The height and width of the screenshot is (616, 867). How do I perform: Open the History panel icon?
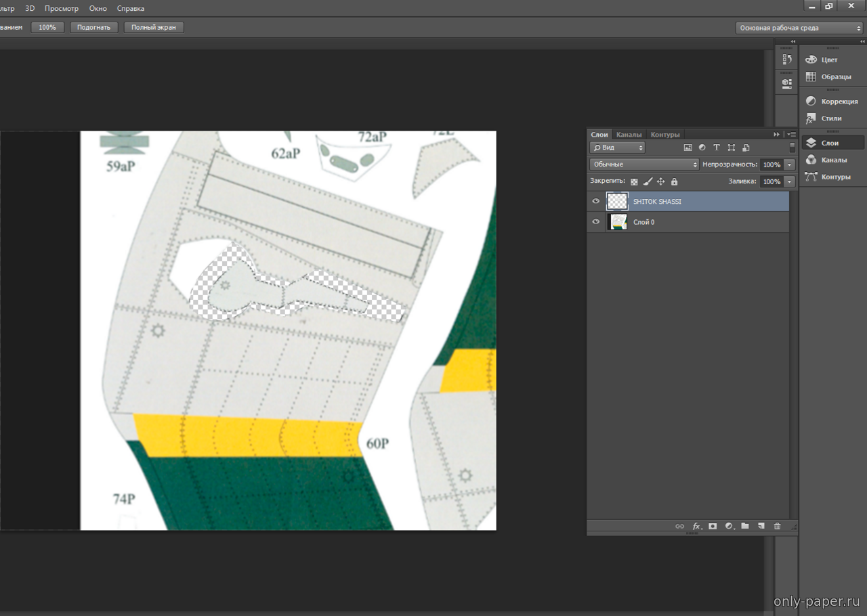pyautogui.click(x=786, y=60)
